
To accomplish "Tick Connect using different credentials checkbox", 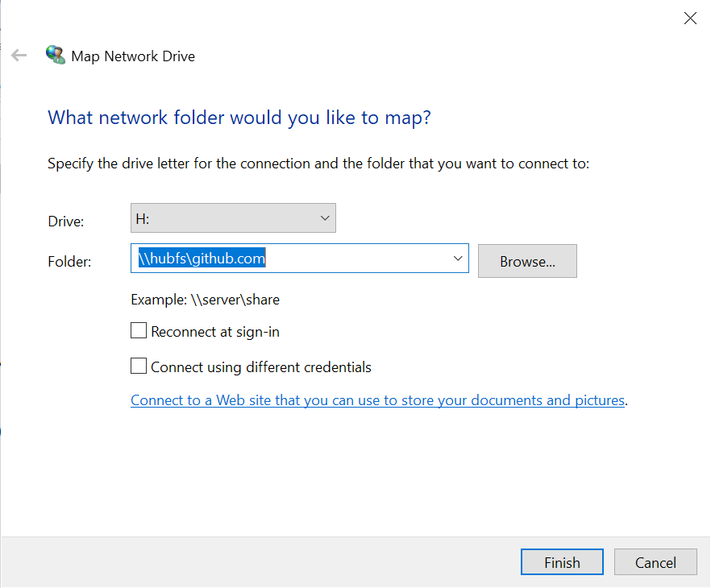I will click(x=139, y=366).
